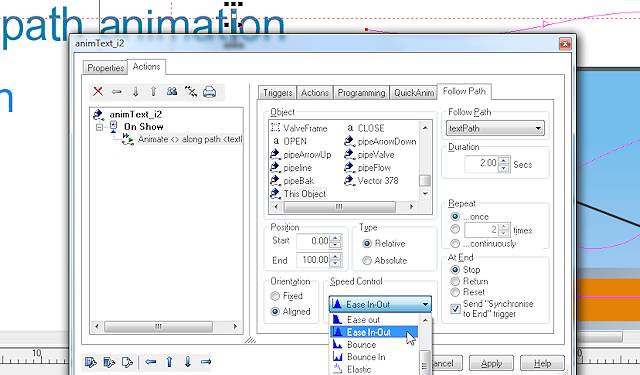Image resolution: width=640 pixels, height=375 pixels.
Task: Increase End position spinner
Action: tap(336, 257)
